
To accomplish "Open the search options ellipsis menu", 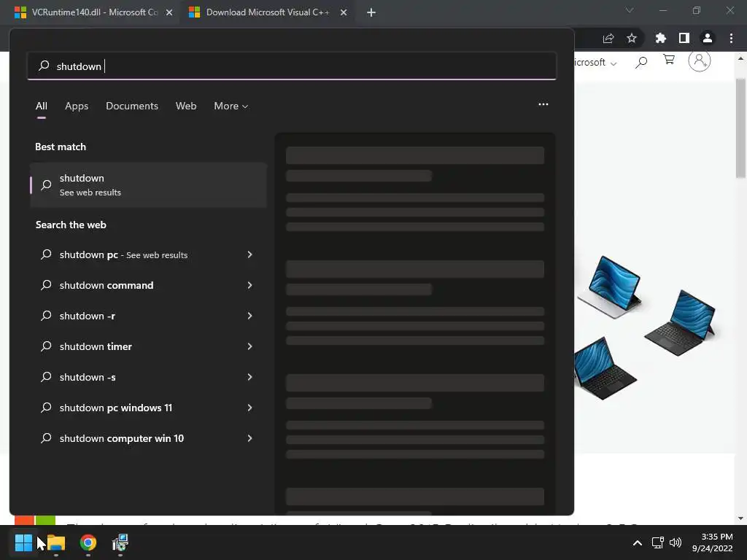I will (x=543, y=104).
